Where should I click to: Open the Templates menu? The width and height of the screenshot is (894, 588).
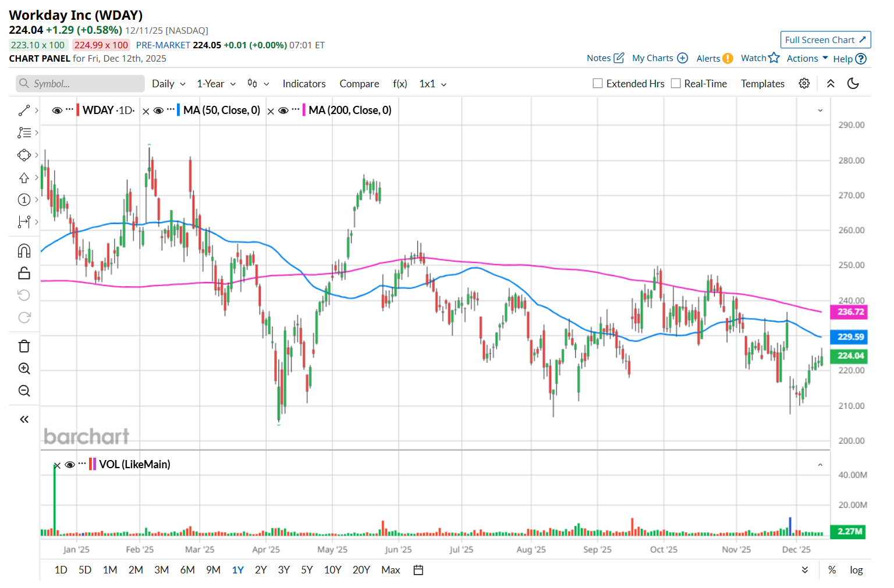762,84
